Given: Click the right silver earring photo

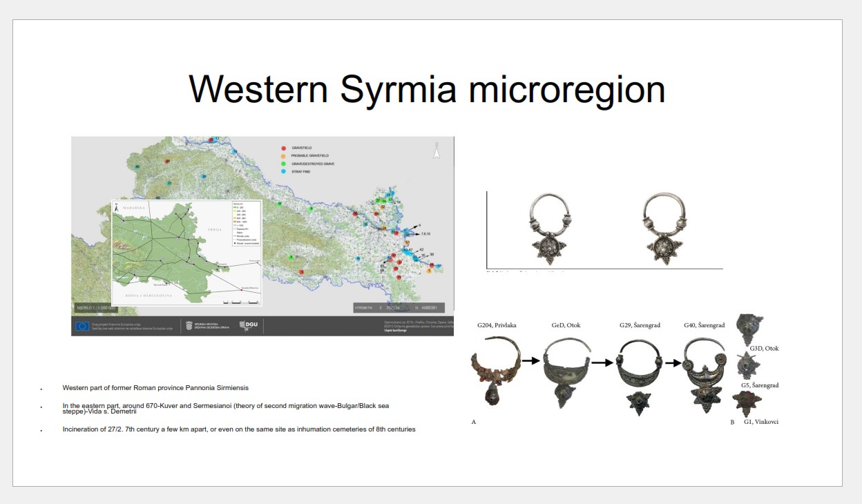Looking at the screenshot, I should (x=663, y=229).
